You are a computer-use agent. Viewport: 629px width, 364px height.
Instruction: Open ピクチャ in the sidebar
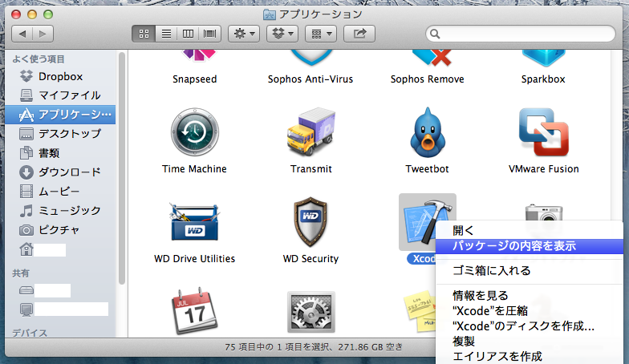click(60, 229)
